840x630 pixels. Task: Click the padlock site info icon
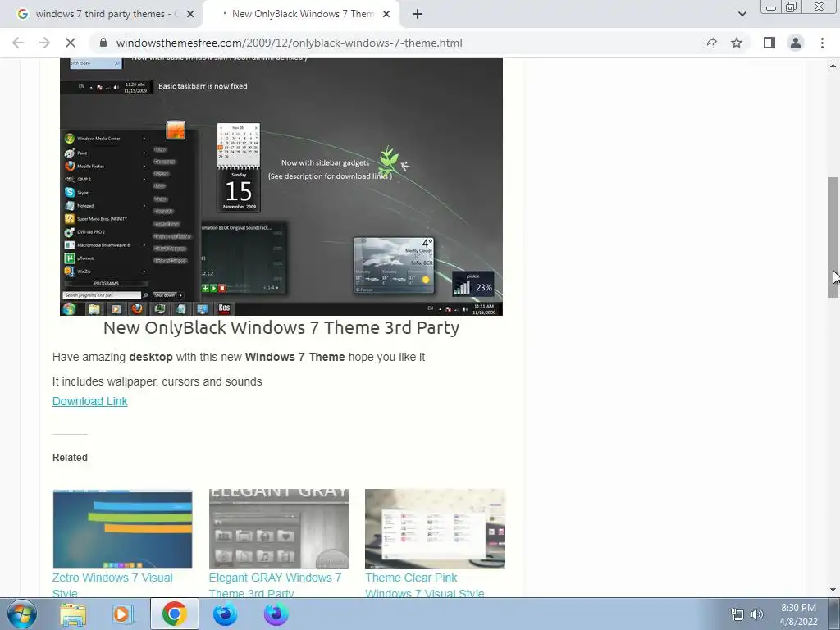coord(104,43)
